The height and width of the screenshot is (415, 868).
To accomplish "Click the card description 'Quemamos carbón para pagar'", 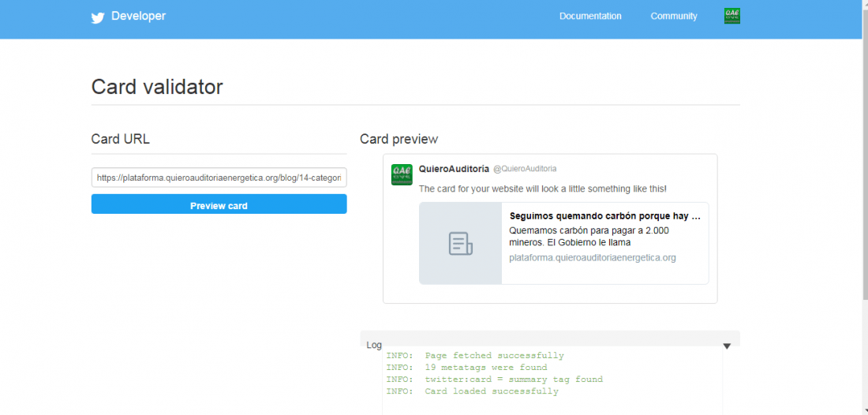I will pyautogui.click(x=589, y=236).
